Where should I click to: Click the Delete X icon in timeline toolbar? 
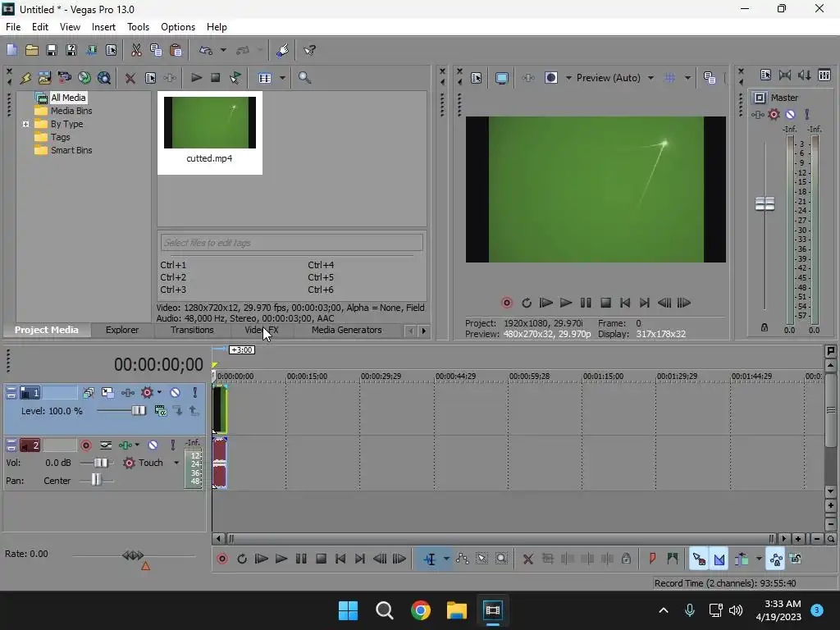[527, 559]
